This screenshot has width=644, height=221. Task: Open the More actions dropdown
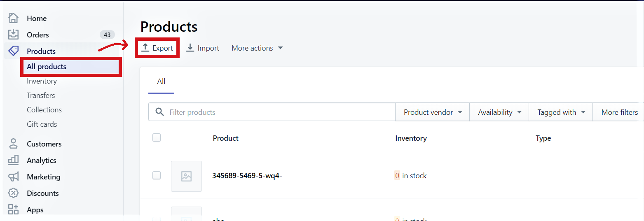(257, 48)
